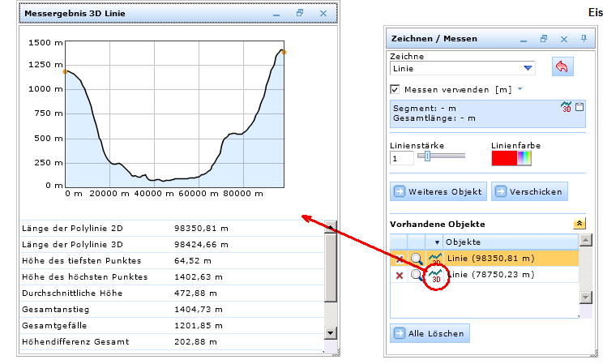The height and width of the screenshot is (364, 603).
Task: Pin the Zeichnen / Messen panel
Action: coord(583,38)
